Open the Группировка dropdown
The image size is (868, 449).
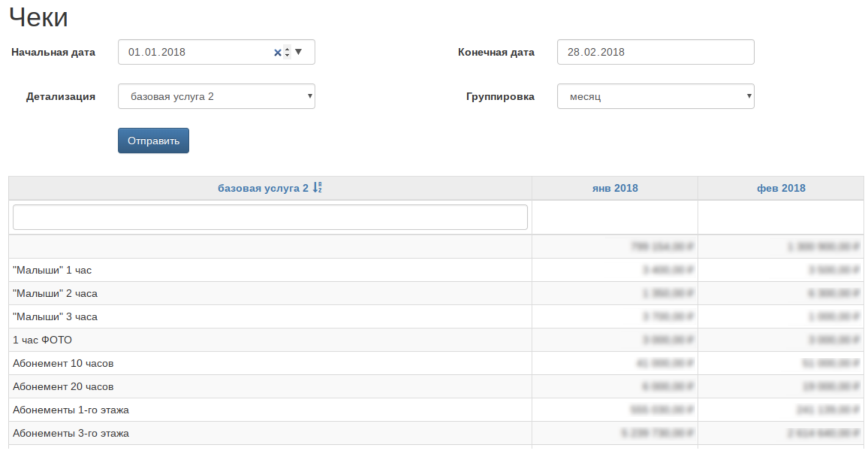(x=656, y=96)
